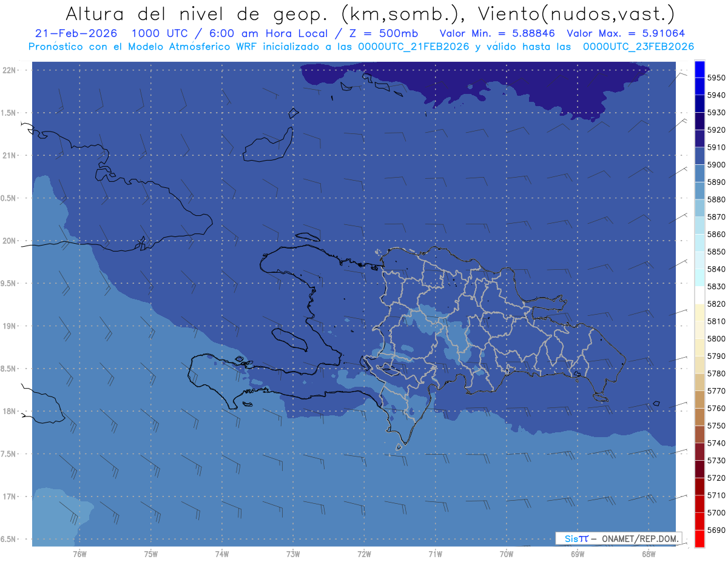Screen dimensions: 728x562
Task: Click the 5900 value on the color scale
Action: [x=716, y=165]
